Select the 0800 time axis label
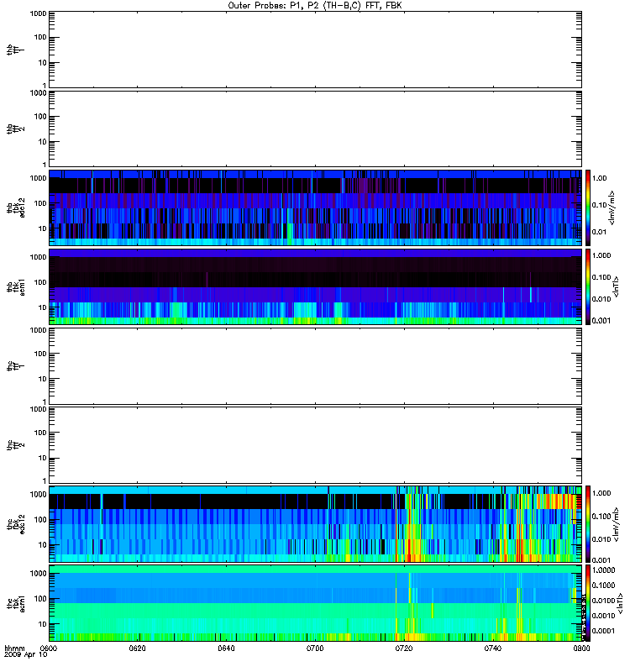Viewport: 630px width, 672px height. pos(581,648)
